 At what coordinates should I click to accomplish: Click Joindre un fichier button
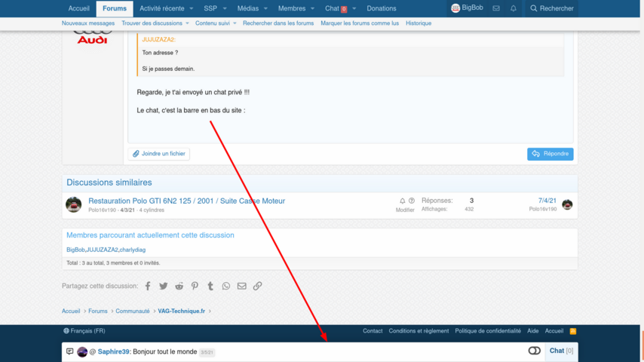pos(158,154)
